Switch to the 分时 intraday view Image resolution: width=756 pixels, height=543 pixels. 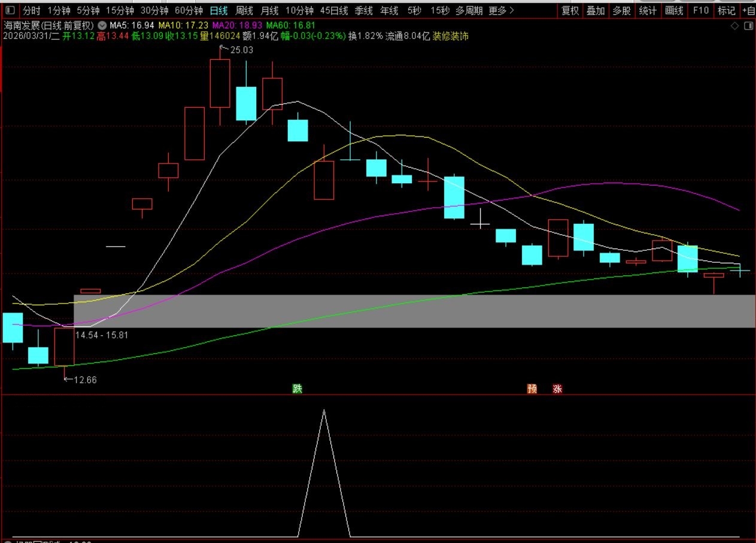point(32,10)
